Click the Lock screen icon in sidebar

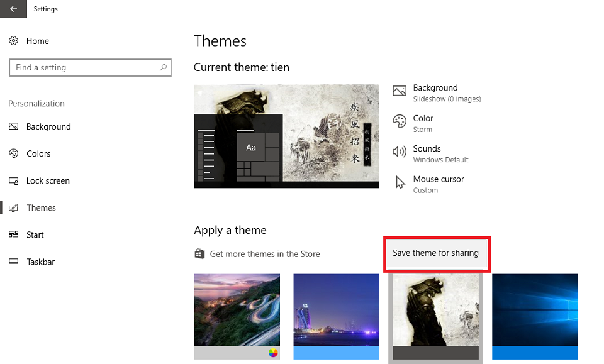click(13, 180)
